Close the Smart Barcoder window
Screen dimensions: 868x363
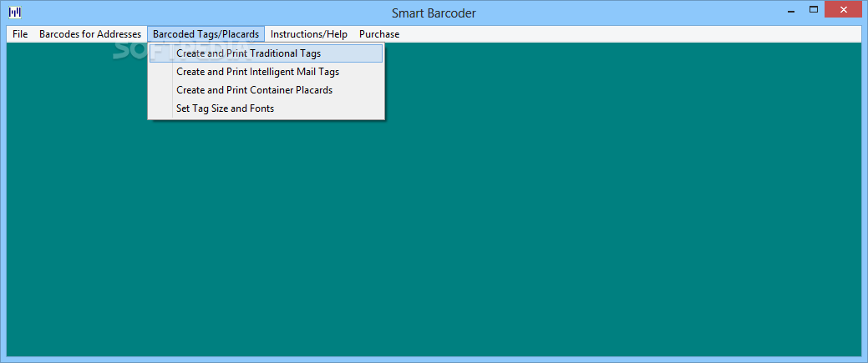[x=844, y=9]
